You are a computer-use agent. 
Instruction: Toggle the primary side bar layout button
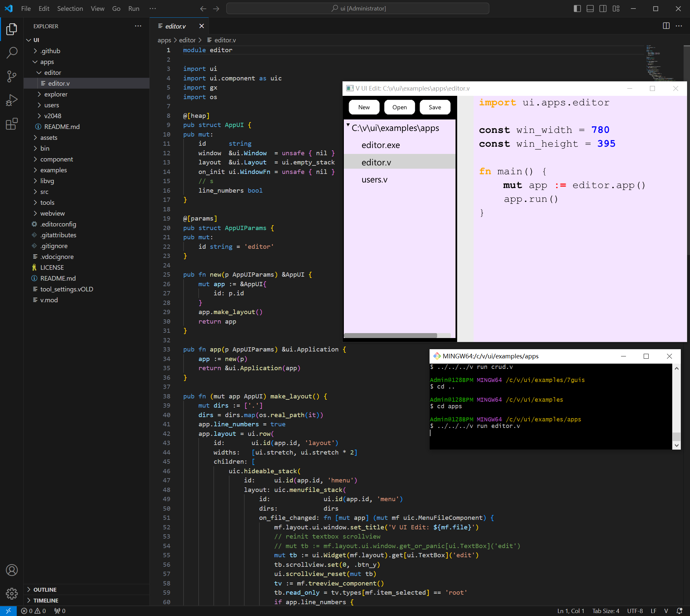click(577, 9)
